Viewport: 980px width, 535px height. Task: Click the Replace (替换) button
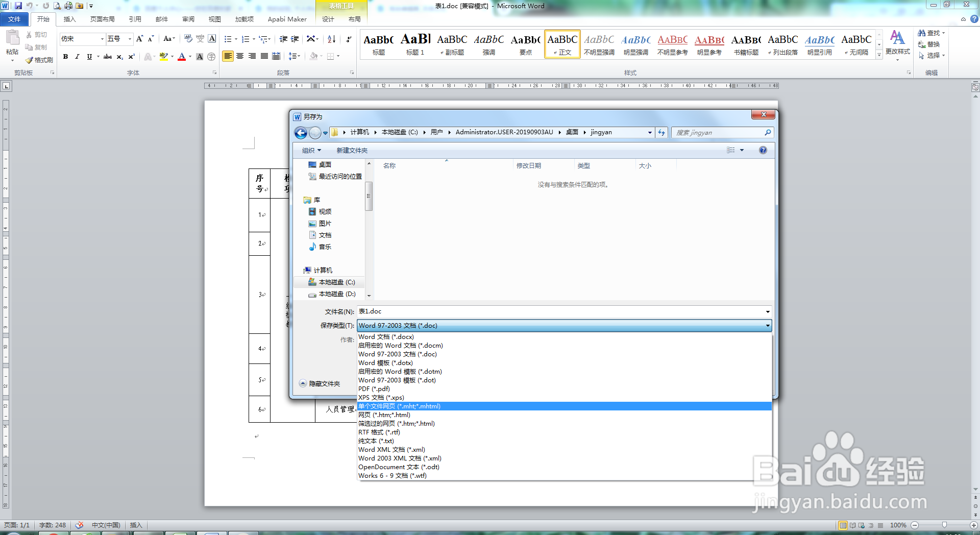pos(929,44)
